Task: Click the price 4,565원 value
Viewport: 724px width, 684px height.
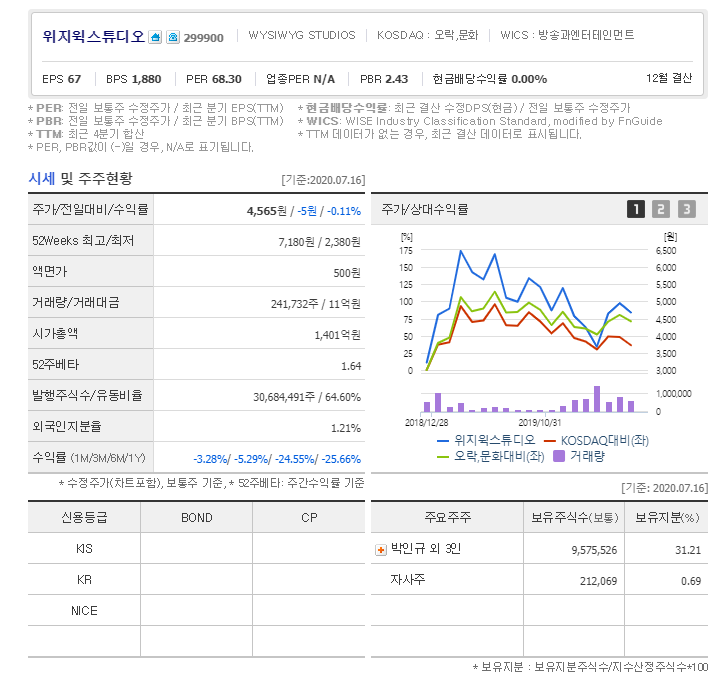Action: 267,211
